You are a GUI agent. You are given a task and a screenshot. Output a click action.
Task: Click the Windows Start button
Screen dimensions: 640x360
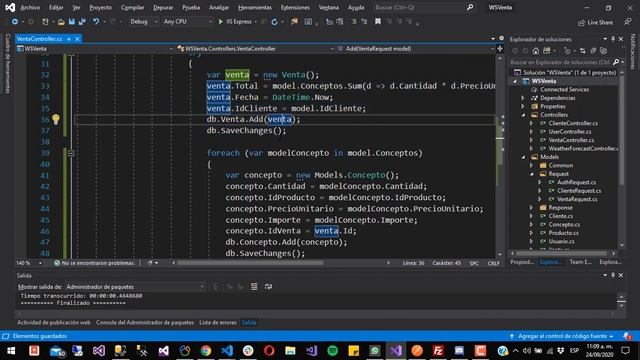(11, 351)
